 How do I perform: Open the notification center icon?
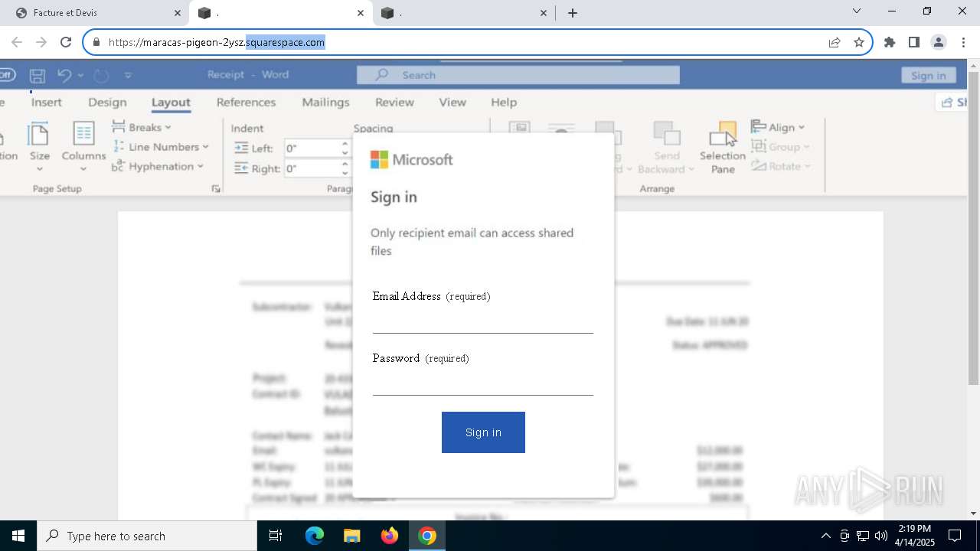[x=955, y=536]
